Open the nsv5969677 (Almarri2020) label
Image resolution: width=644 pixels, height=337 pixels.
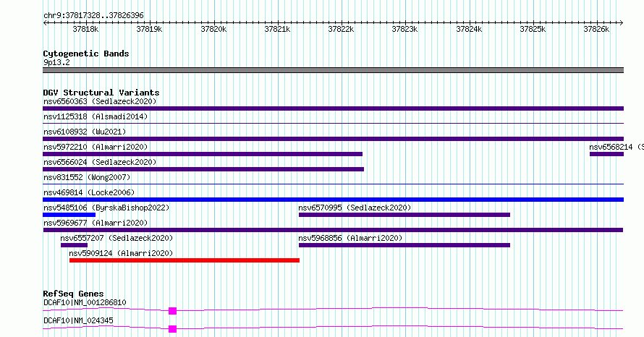tap(96, 223)
